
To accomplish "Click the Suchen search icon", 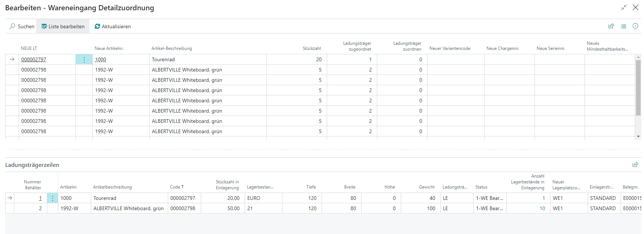I will (13, 26).
